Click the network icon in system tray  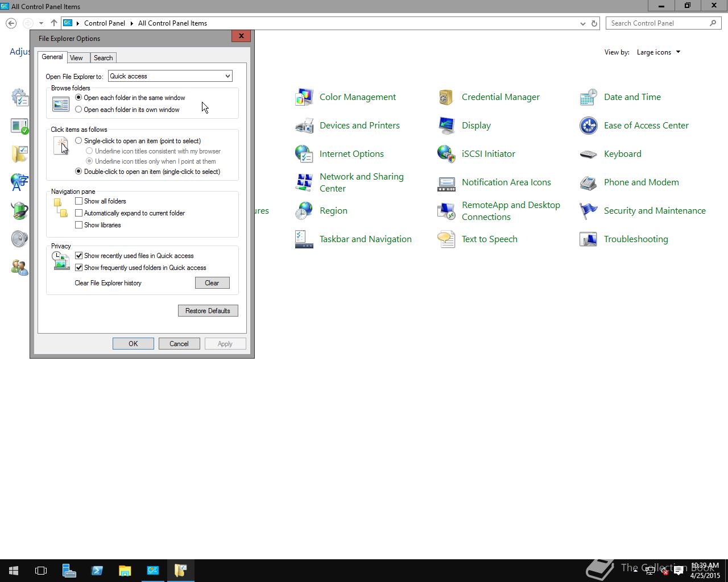click(650, 571)
